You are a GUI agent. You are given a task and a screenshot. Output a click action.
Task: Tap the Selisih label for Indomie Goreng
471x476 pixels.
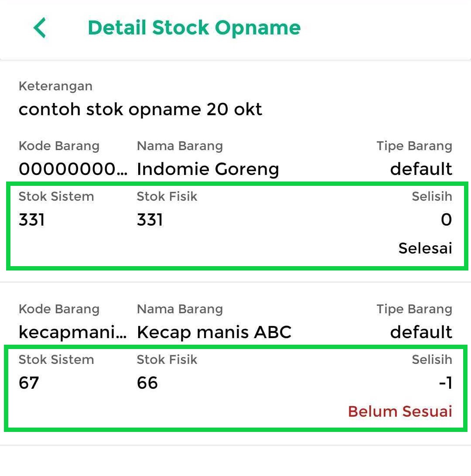click(432, 196)
